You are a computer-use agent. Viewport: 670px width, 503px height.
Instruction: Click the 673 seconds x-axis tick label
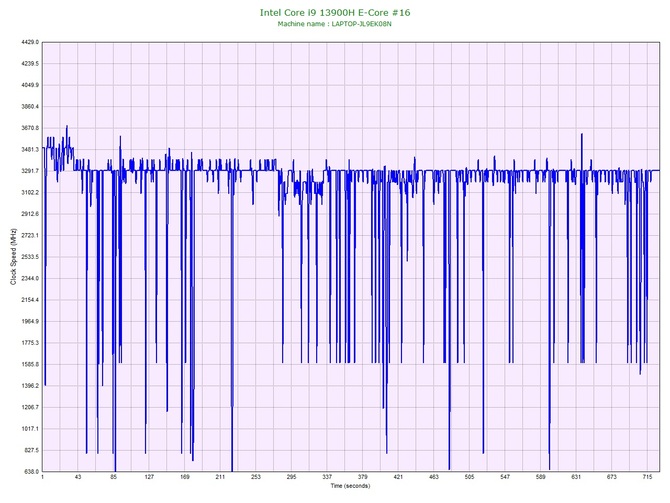611,477
